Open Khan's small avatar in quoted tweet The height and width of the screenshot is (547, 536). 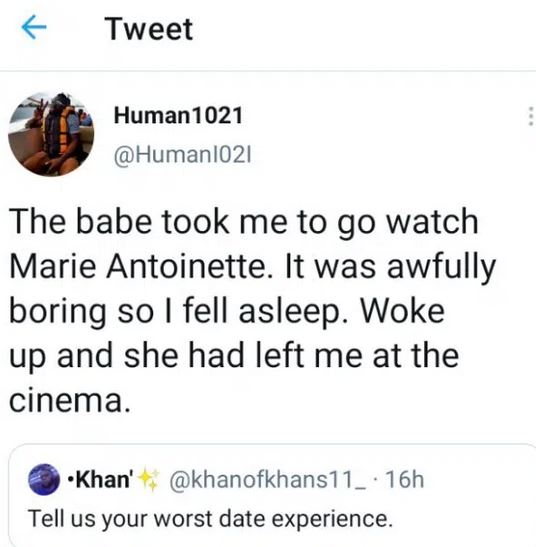point(44,479)
